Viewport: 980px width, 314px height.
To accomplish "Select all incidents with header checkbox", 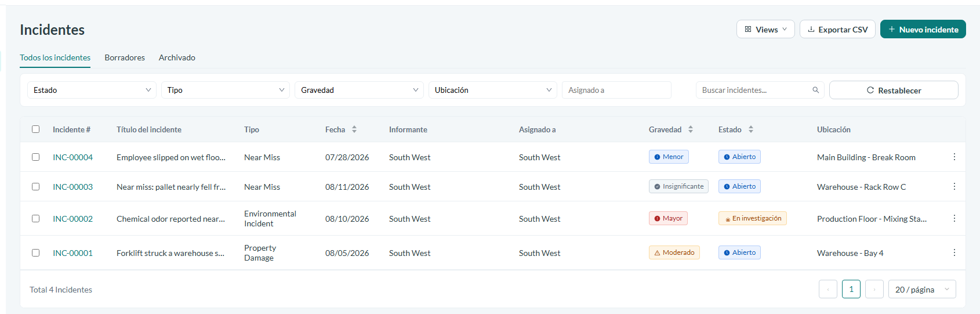I will coord(36,129).
